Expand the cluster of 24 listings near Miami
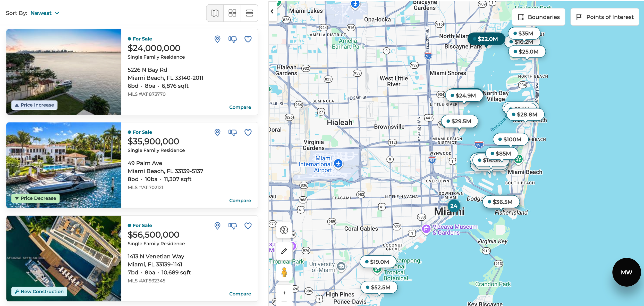Image resolution: width=644 pixels, height=306 pixels. [454, 206]
